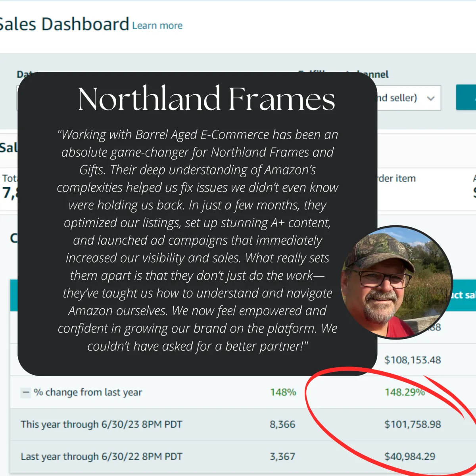Collapse the % change from last year row

25,392
